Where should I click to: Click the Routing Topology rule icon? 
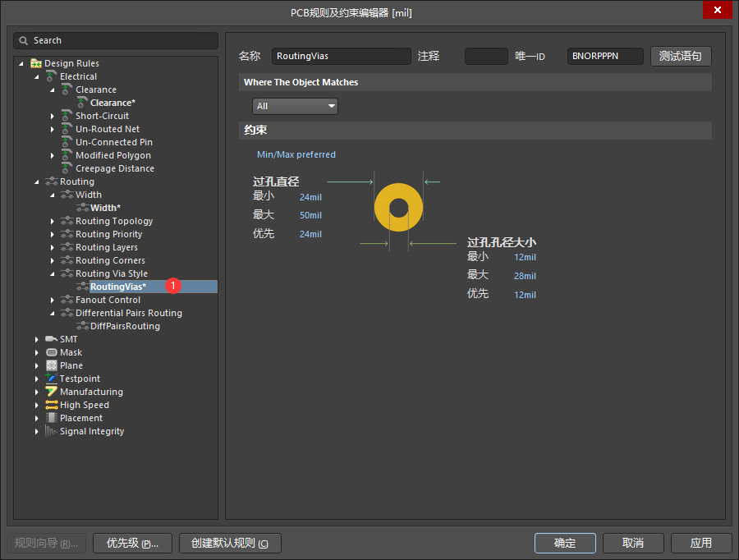pos(67,221)
